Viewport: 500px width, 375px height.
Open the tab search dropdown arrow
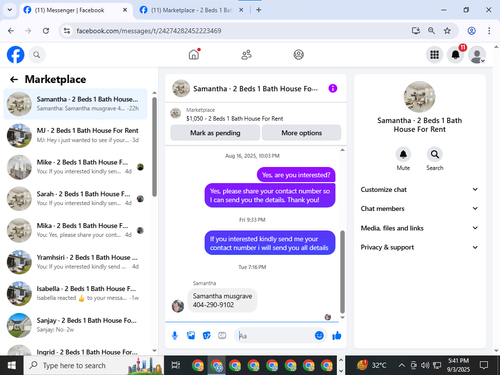pos(10,10)
